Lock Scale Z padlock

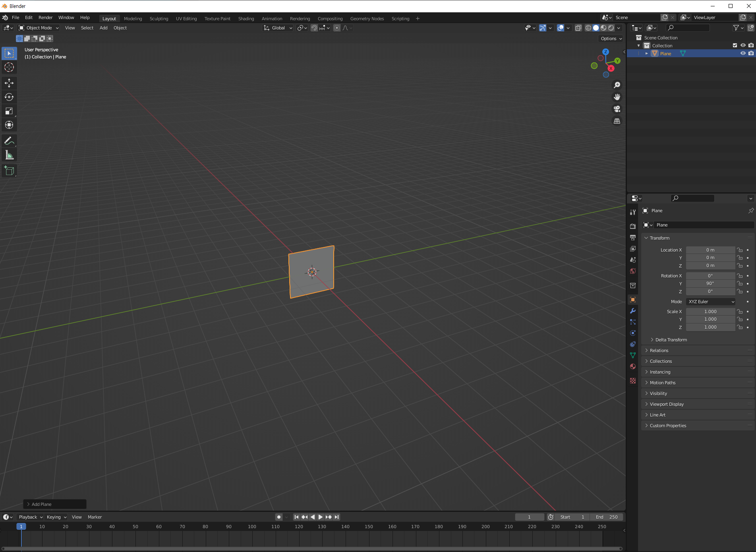[x=740, y=327]
